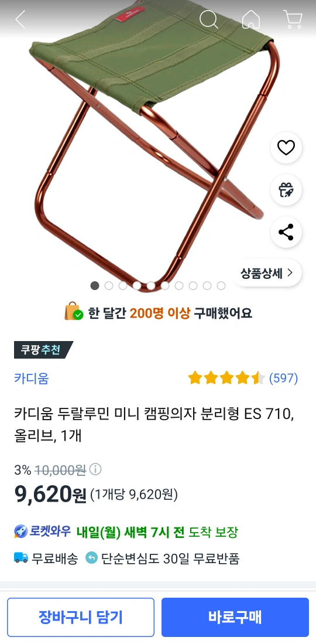316x644 pixels.
Task: Tap the back arrow icon
Action: 20,19
